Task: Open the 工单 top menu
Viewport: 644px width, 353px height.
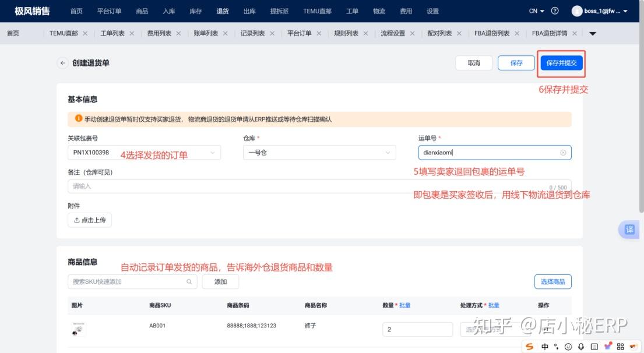Action: click(352, 11)
